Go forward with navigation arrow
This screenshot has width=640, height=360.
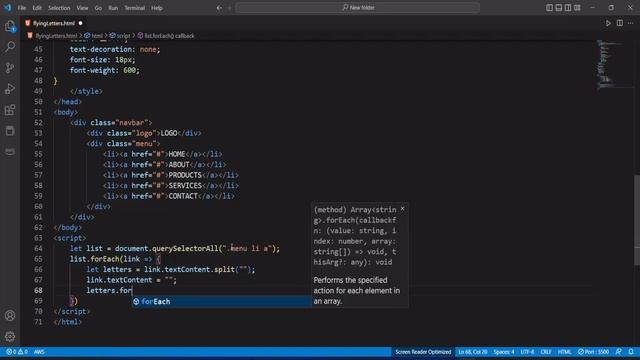[229, 8]
